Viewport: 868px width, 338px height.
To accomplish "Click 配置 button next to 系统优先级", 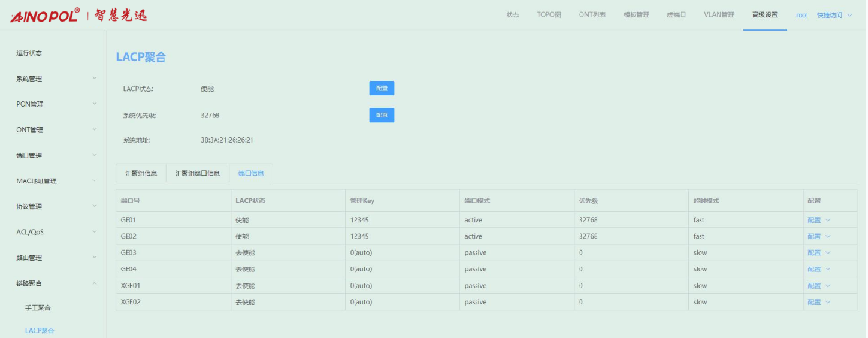I will click(x=382, y=115).
